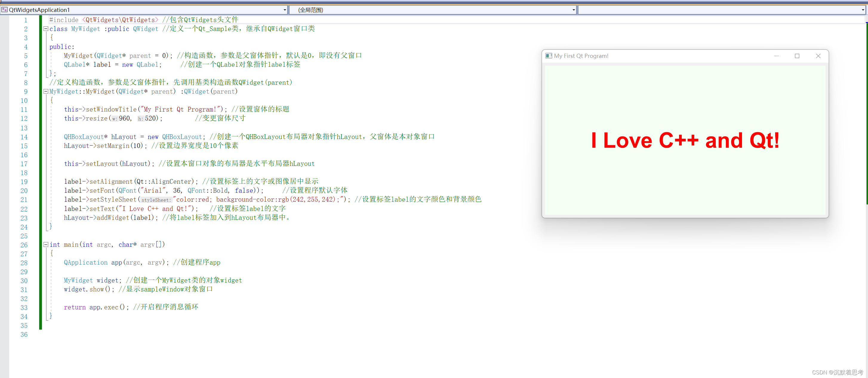
Task: Click the 'My First Qt Program!' title text
Action: point(581,56)
